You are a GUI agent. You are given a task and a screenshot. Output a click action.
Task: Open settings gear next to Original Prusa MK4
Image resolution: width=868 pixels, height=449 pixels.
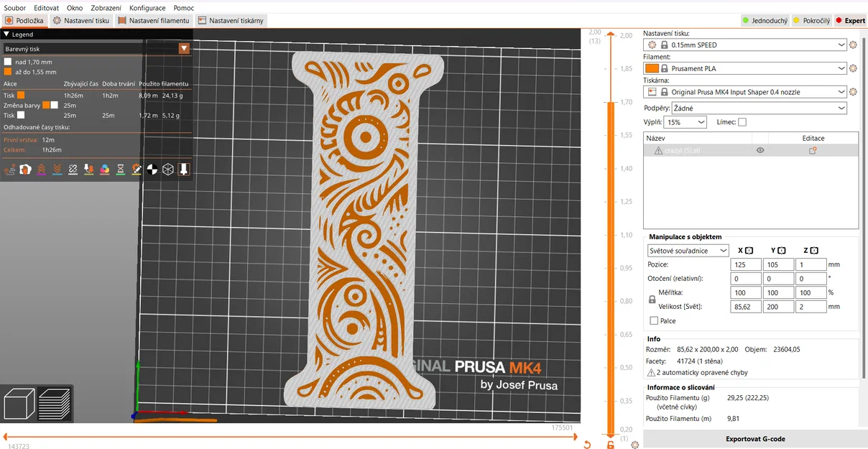[x=853, y=92]
